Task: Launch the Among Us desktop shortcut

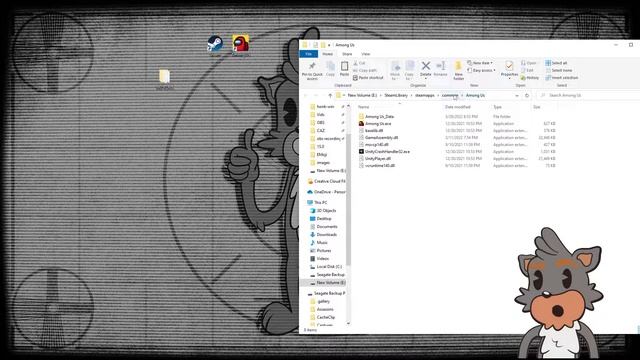Action: coord(240,46)
